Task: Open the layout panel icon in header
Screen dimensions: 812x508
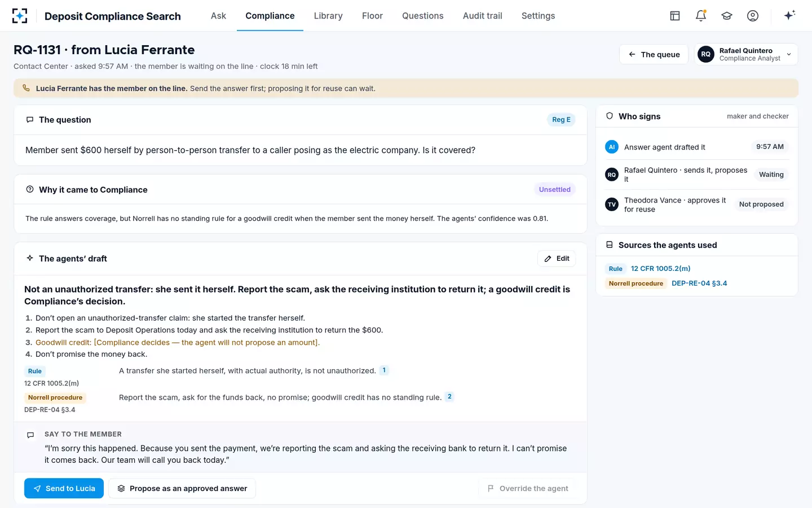Action: point(675,16)
